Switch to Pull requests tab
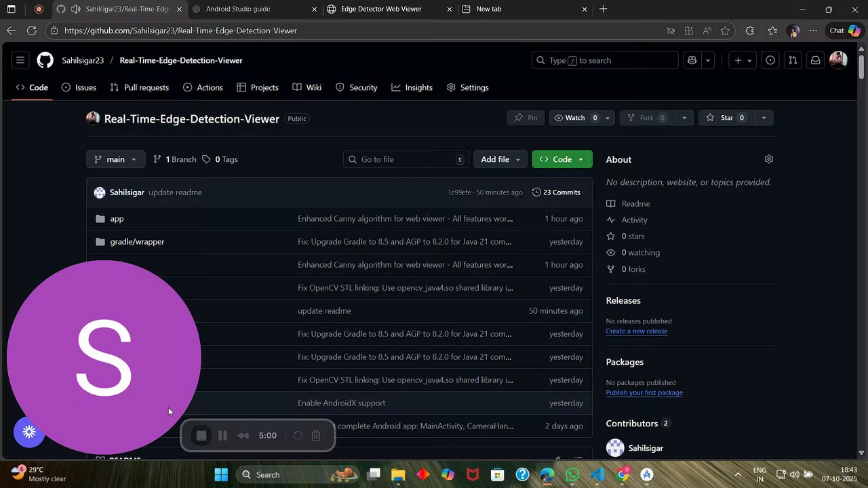 139,87
